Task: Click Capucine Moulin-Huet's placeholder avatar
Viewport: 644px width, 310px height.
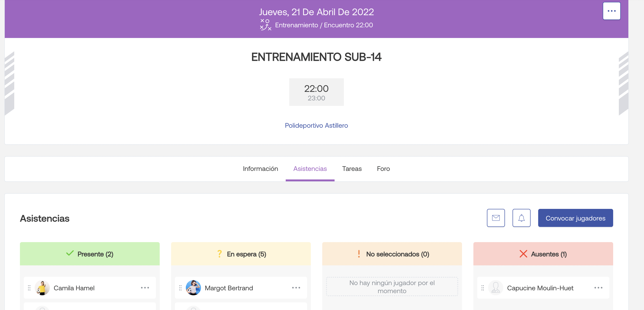Action: [x=495, y=288]
